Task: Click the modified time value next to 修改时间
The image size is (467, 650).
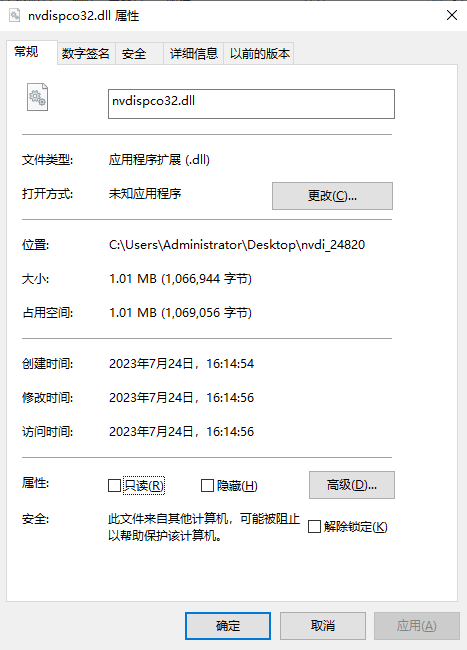Action: [x=181, y=398]
